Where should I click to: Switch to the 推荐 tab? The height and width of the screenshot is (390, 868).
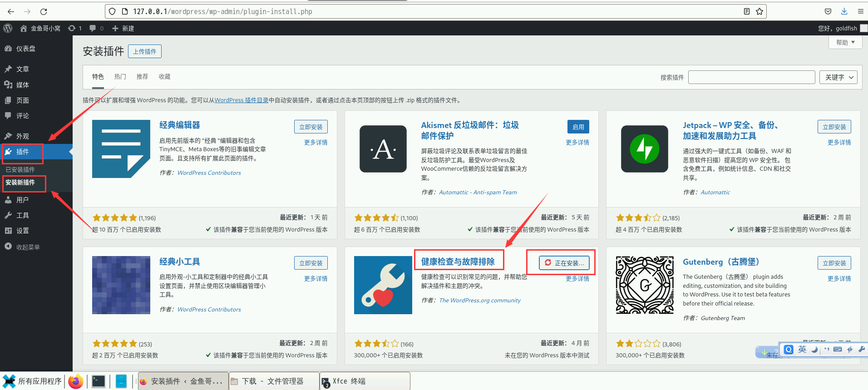[143, 77]
